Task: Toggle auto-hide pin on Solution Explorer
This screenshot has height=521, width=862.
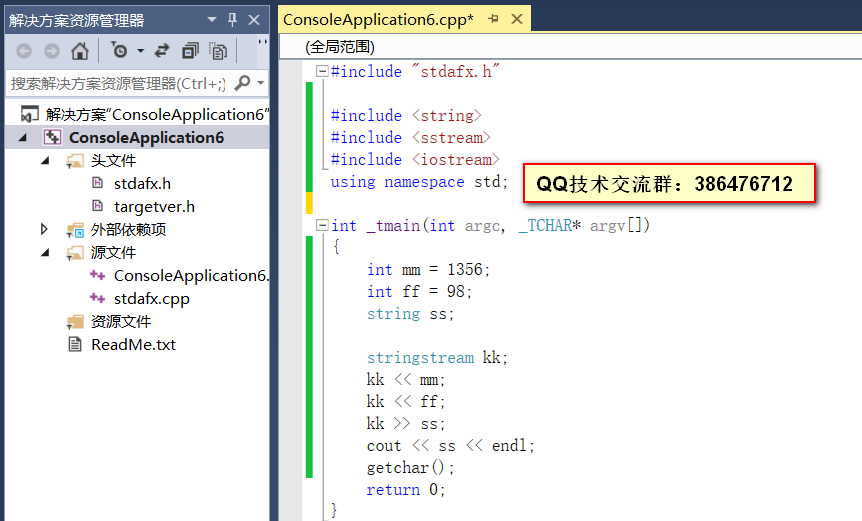Action: coord(233,20)
